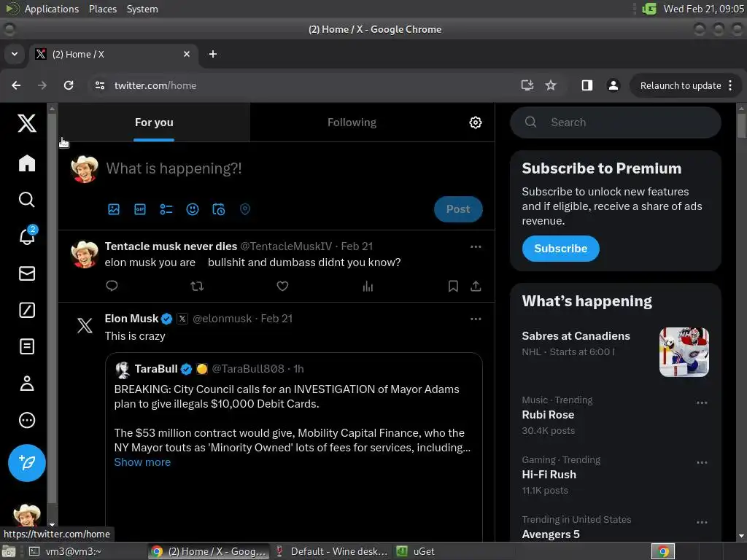Image resolution: width=747 pixels, height=560 pixels.
Task: Open more options for Hi-Fi Rush trend
Action: [x=702, y=463]
